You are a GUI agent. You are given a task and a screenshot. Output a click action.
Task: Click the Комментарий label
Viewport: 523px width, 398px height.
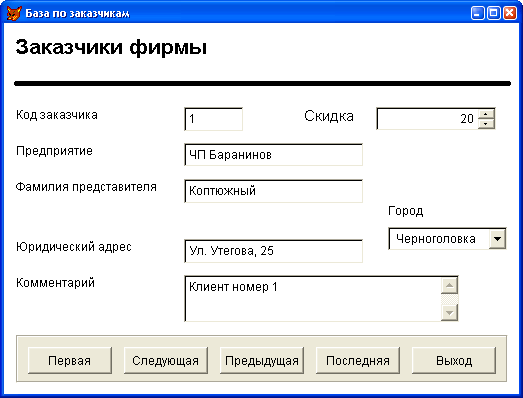[x=55, y=283]
